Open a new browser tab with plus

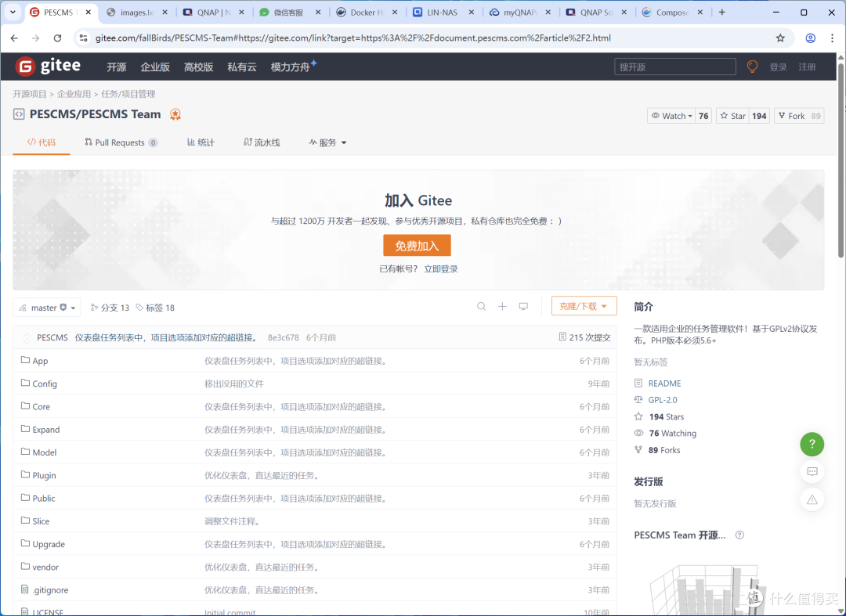coord(722,13)
